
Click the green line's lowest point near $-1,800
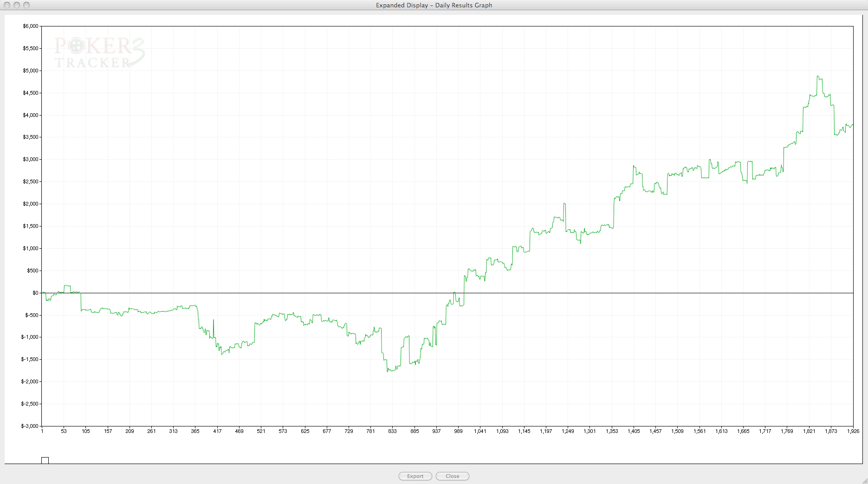point(388,371)
